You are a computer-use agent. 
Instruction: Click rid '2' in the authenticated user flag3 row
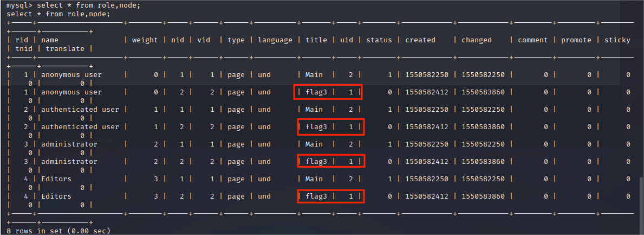(x=27, y=127)
